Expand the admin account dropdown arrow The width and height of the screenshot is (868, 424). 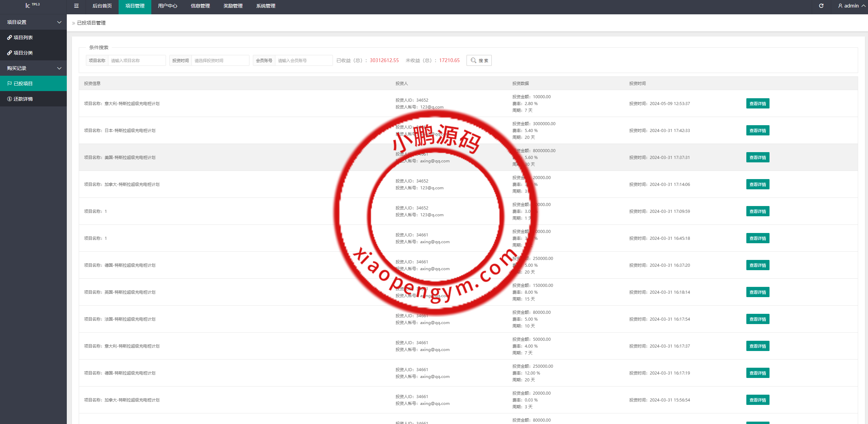pos(864,6)
